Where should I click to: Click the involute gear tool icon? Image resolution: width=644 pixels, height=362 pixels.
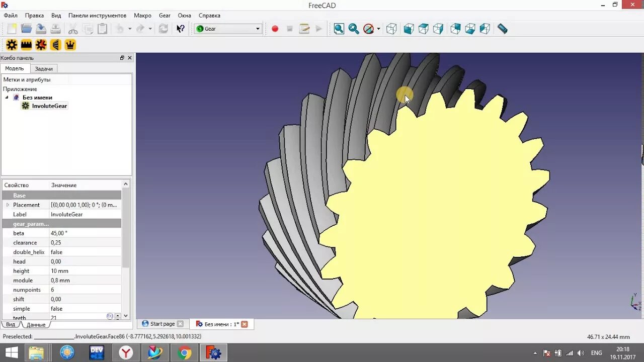tap(12, 45)
